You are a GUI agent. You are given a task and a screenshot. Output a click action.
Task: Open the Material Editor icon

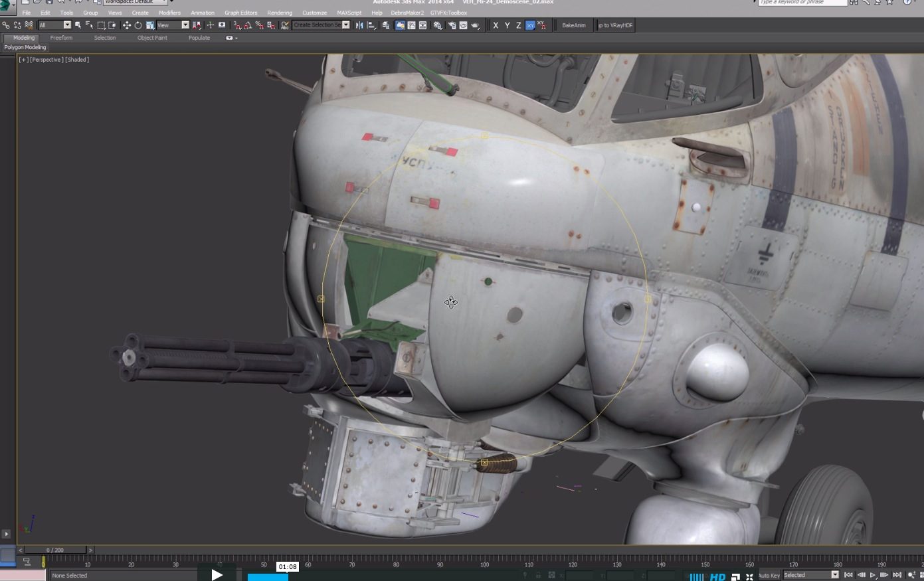click(x=438, y=25)
